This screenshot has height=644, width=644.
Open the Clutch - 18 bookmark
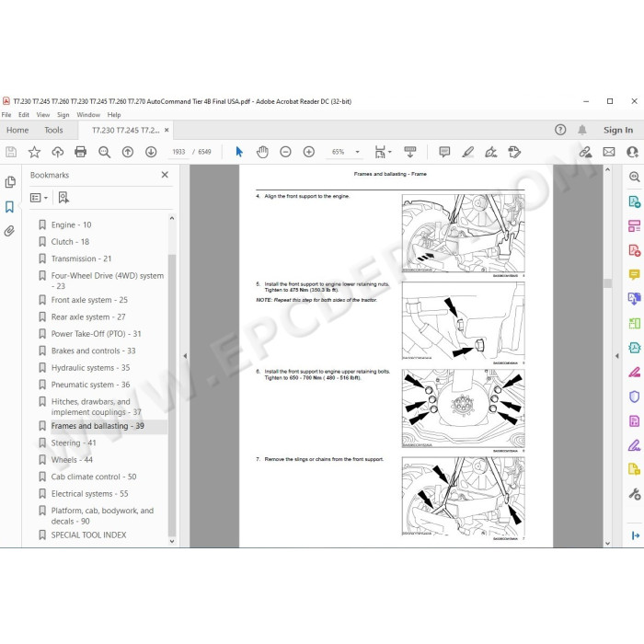point(70,241)
